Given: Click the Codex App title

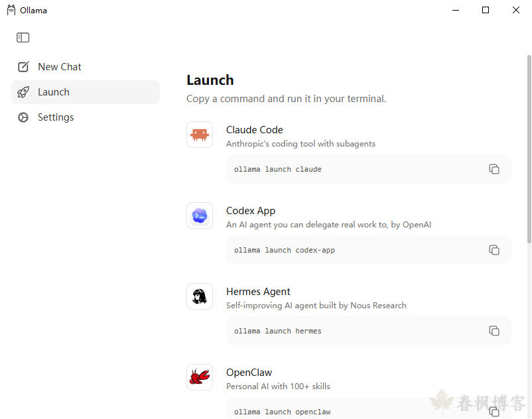Looking at the screenshot, I should click(251, 211).
